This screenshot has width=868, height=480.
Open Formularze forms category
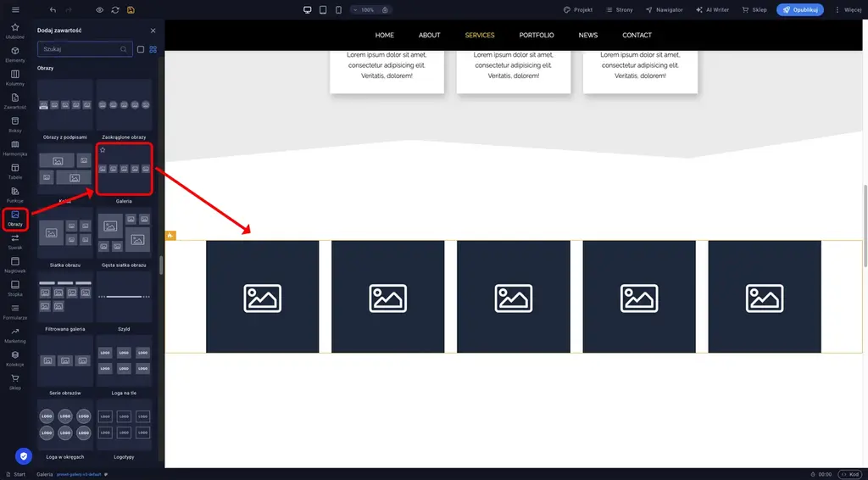[15, 312]
